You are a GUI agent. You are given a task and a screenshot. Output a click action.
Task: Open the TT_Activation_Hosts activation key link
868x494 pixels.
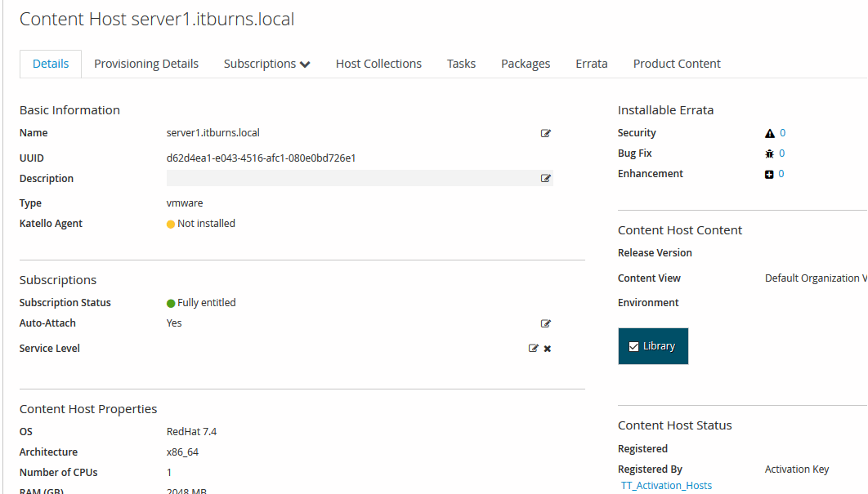666,485
